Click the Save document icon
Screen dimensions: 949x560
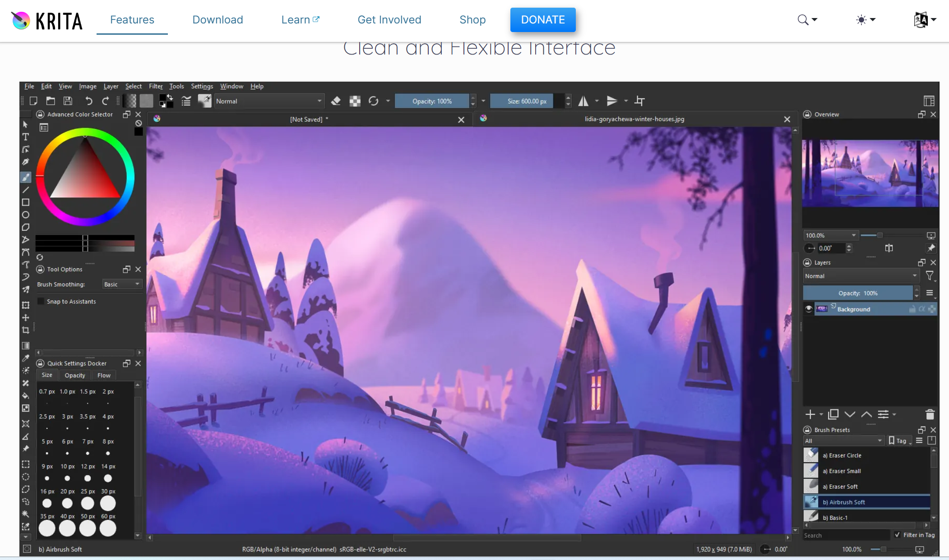point(68,101)
